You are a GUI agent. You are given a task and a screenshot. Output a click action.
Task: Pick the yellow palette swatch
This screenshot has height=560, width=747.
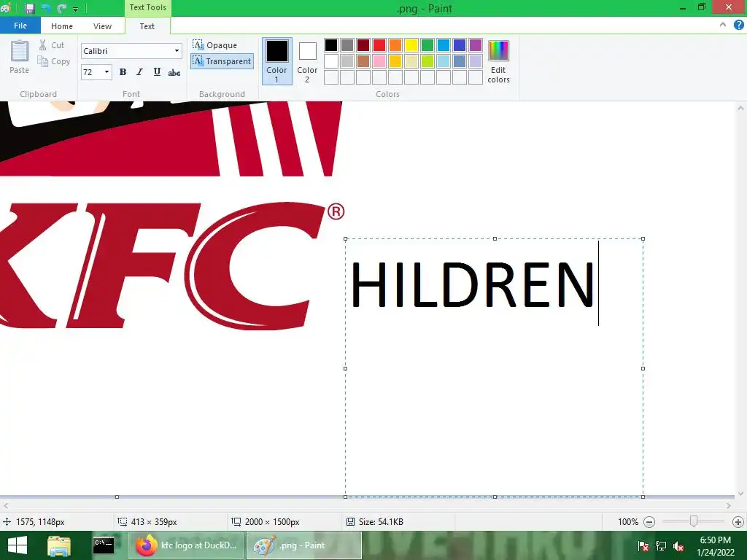pyautogui.click(x=411, y=45)
